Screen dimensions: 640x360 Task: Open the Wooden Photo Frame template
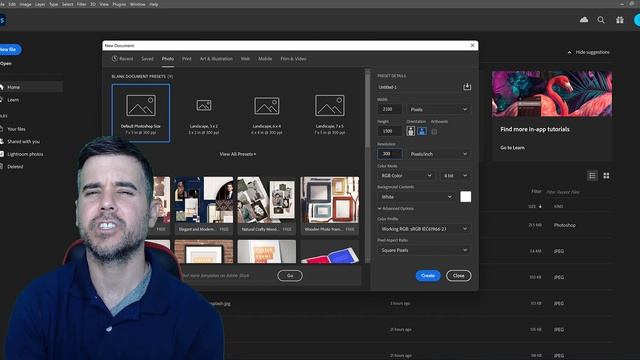pyautogui.click(x=329, y=205)
